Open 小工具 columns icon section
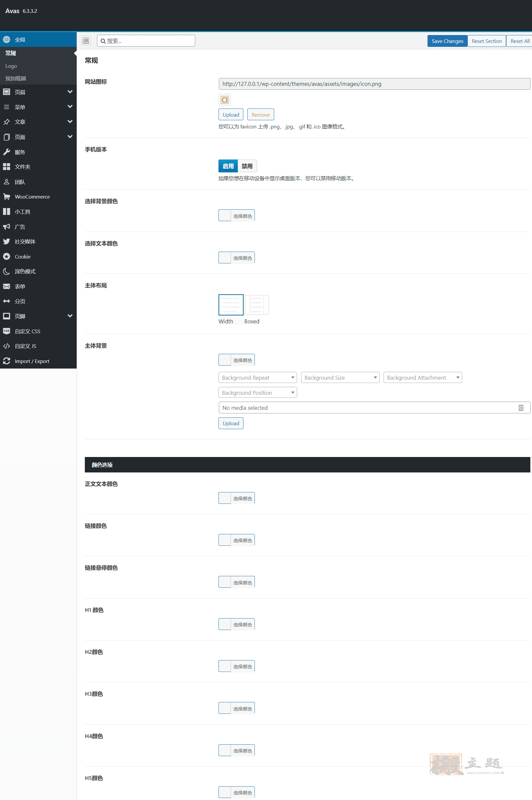The width and height of the screenshot is (532, 800). tap(38, 212)
